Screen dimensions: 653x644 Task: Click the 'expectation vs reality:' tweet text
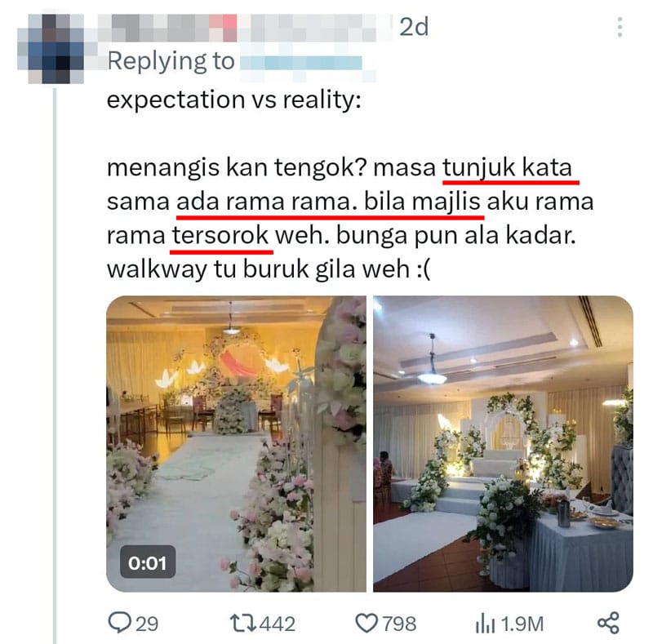pos(233,100)
